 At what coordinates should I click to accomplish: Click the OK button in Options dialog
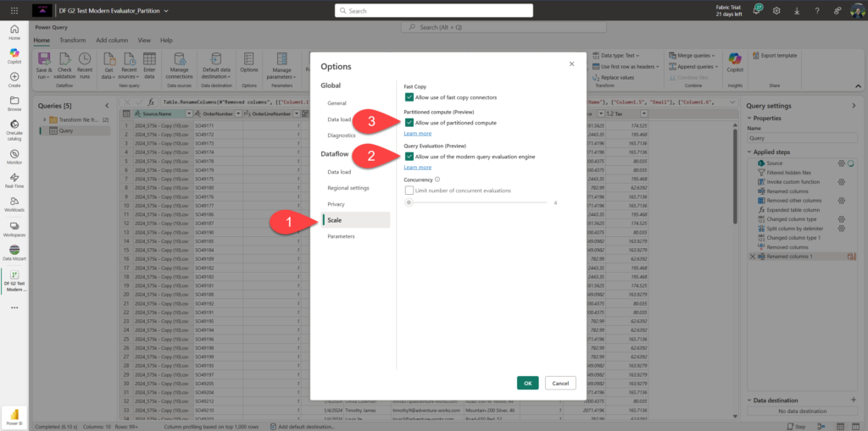[527, 383]
